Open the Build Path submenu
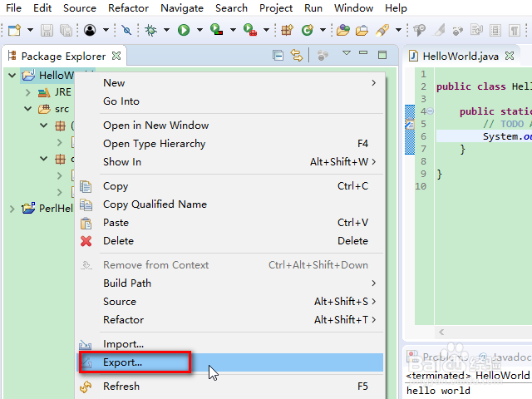 (231, 283)
